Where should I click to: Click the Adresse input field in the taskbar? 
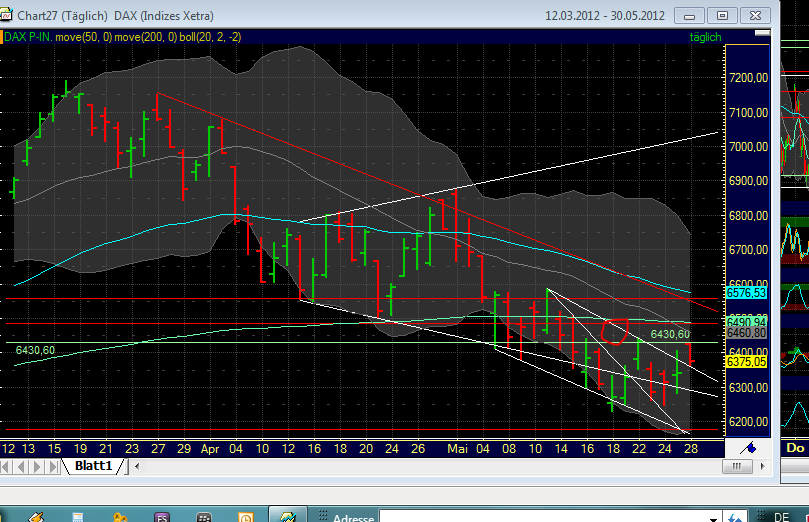coord(544,517)
